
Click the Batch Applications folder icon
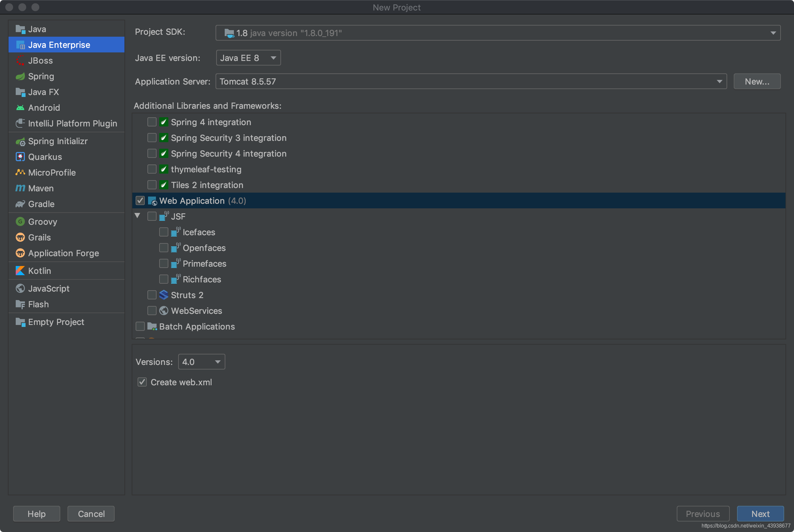pos(152,327)
